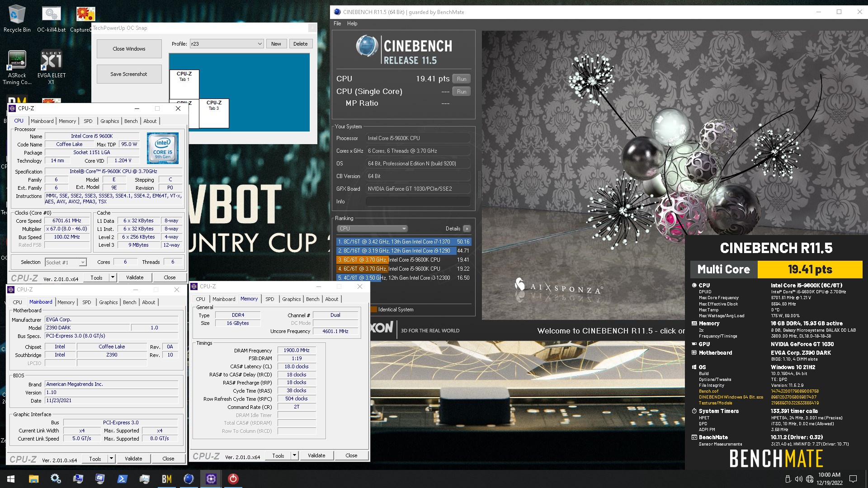The height and width of the screenshot is (488, 868).
Task: Select the CPU-Z Tab 3 box in OC Snap layout
Action: click(214, 113)
